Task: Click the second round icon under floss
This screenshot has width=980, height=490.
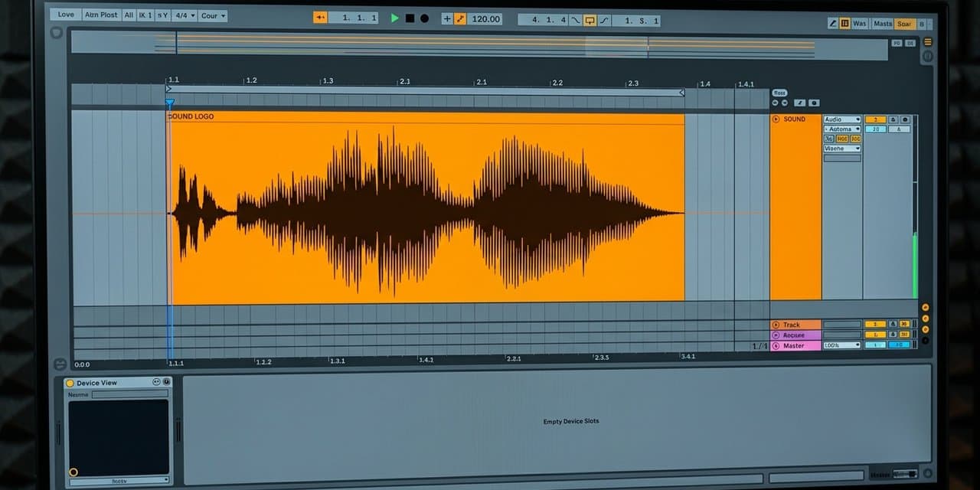Action: pyautogui.click(x=784, y=103)
